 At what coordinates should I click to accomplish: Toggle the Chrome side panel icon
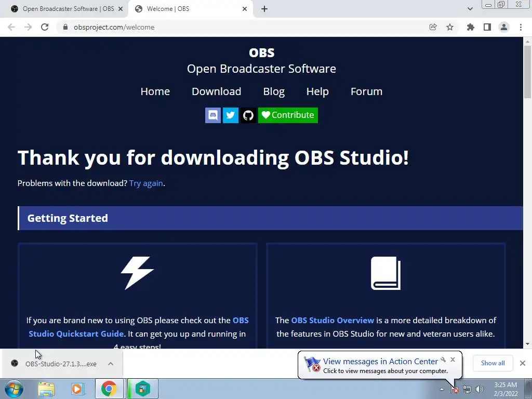487,27
